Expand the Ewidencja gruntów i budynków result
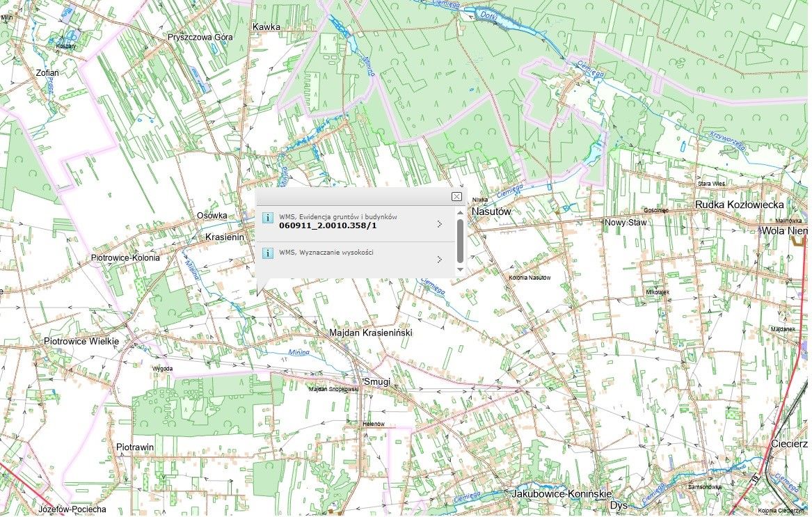Viewport: 812px width, 517px height. pos(440,224)
